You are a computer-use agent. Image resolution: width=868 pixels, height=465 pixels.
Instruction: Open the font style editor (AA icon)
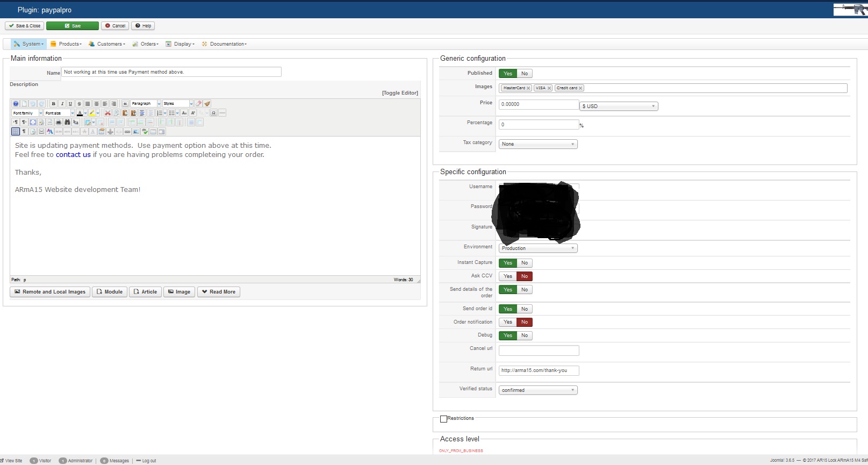(x=50, y=131)
